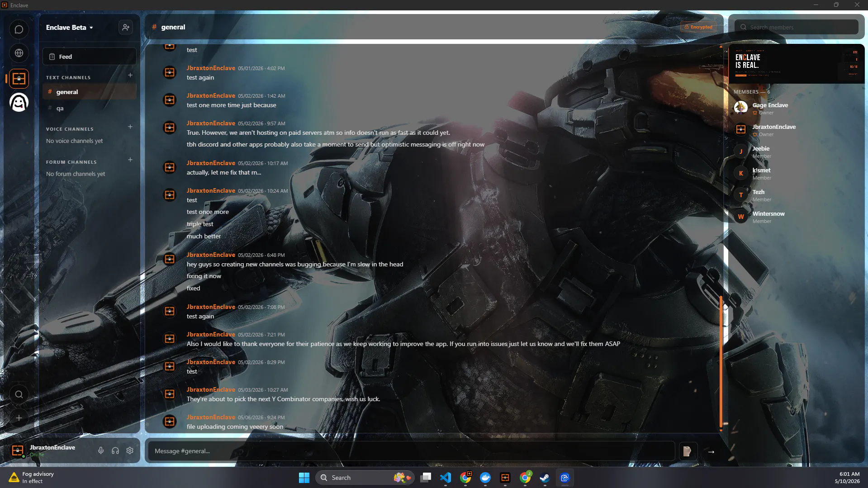Click the Message #general input box
The width and height of the screenshot is (868, 488).
[411, 451]
